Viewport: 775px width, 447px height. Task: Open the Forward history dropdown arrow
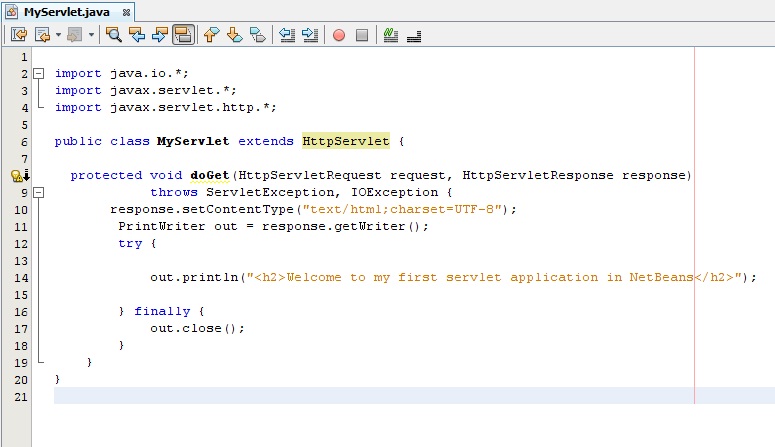click(91, 35)
